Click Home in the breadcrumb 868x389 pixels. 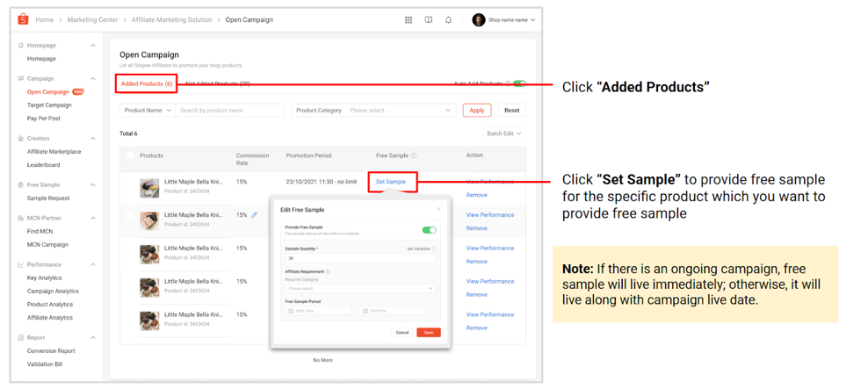pos(45,20)
